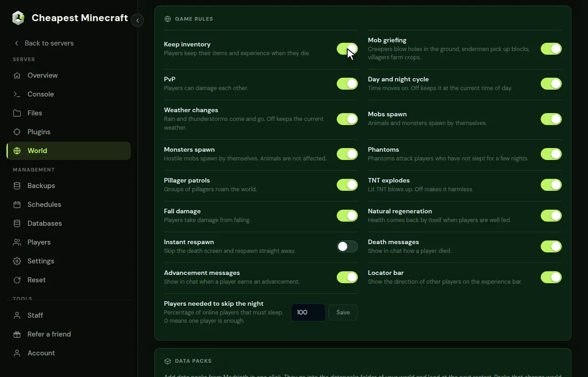Click the Data Packs cube icon
This screenshot has width=588, height=377.
click(168, 361)
